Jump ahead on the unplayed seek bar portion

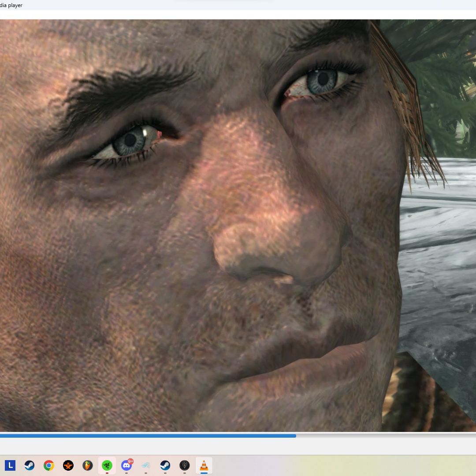coord(386,435)
